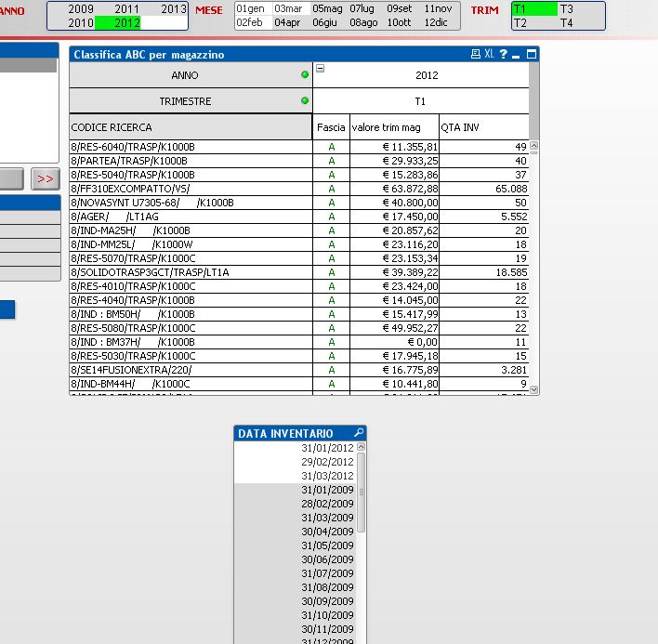This screenshot has width=658, height=644.
Task: Click scroll-up arrow of the table scrollbar
Action: 533,147
